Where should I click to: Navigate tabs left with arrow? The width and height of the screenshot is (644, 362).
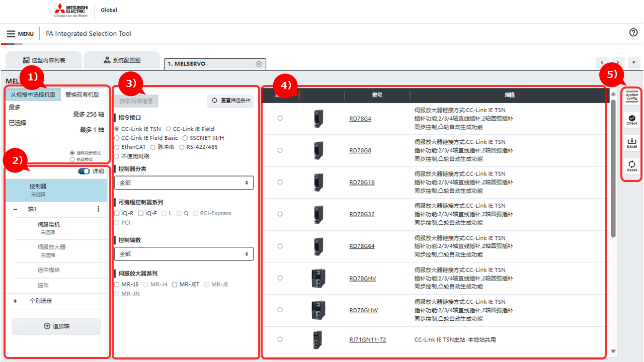pyautogui.click(x=602, y=63)
